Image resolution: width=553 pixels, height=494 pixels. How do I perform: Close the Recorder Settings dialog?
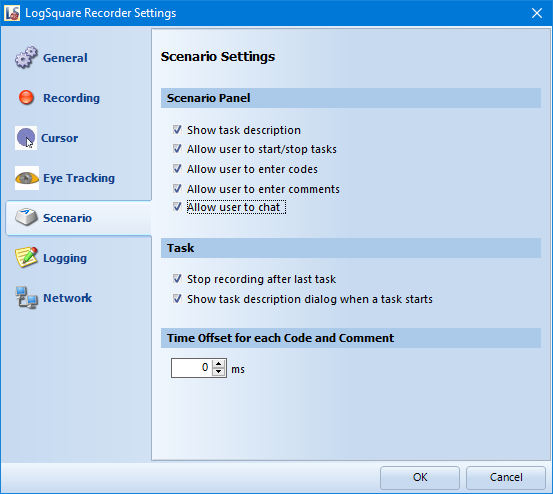coord(537,13)
